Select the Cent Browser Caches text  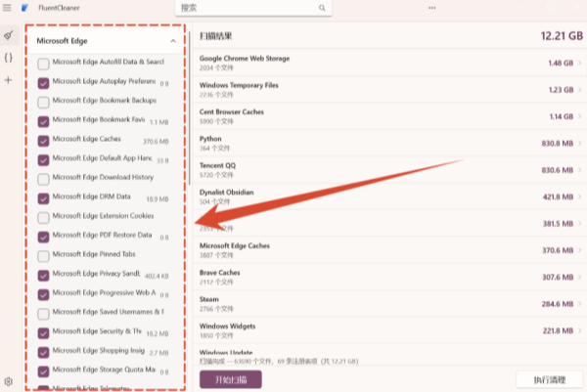pos(232,111)
